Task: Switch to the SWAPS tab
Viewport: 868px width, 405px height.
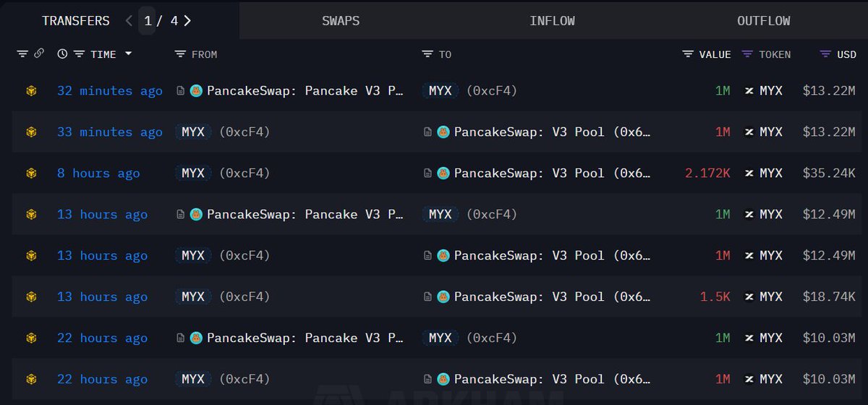Action: point(341,21)
